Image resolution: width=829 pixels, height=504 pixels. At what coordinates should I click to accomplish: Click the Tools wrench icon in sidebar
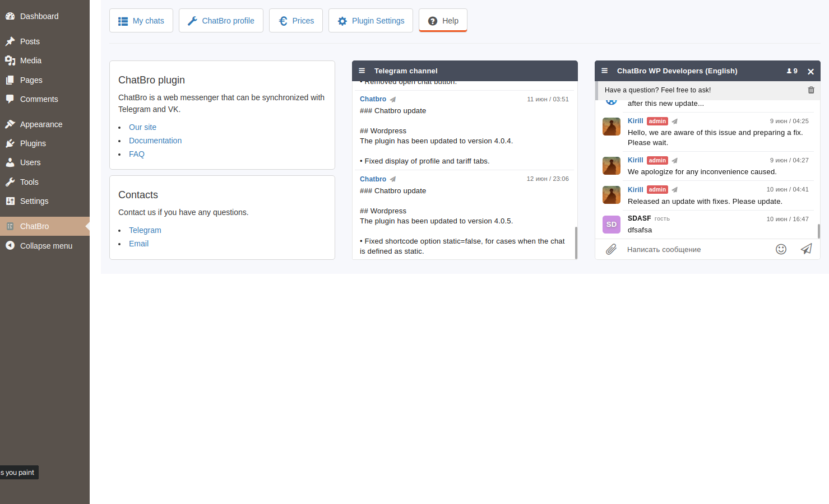tap(10, 182)
